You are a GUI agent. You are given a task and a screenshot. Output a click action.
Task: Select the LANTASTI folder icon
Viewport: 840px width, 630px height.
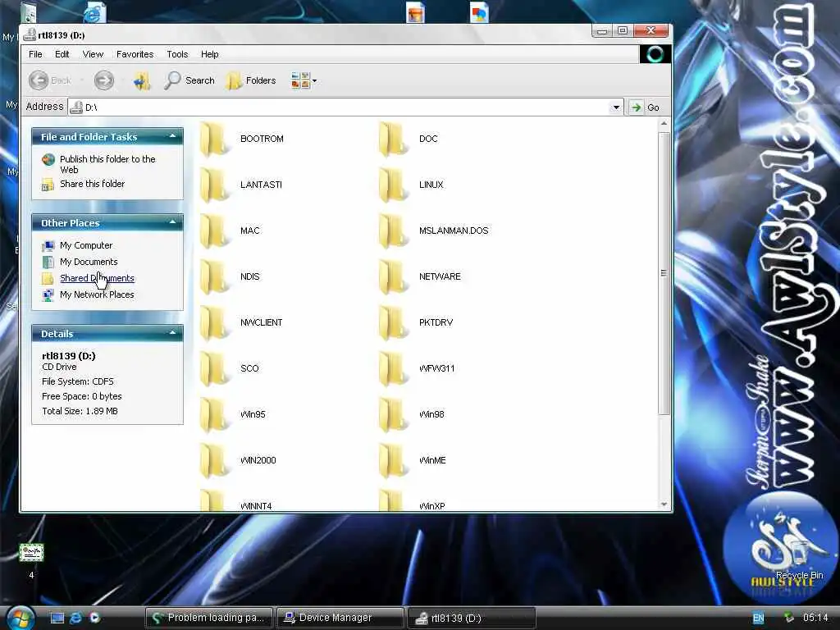click(x=214, y=185)
